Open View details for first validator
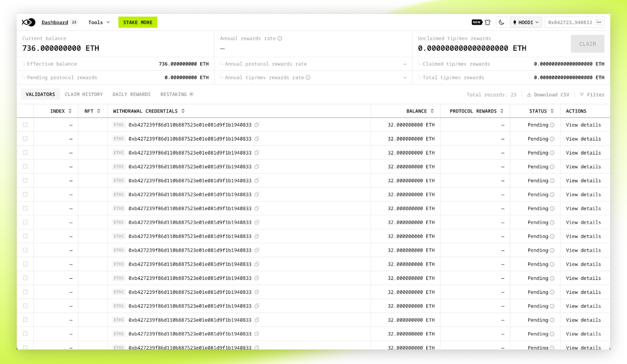627x364 pixels. (x=583, y=125)
